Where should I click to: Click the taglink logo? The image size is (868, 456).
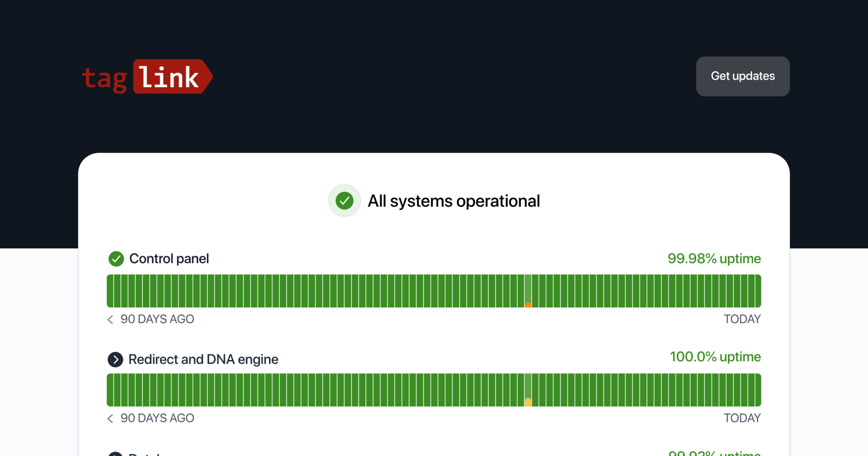coord(147,77)
